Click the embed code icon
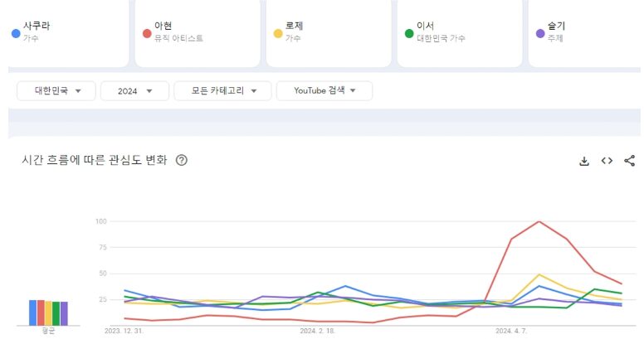This screenshot has width=644, height=339. (x=607, y=161)
